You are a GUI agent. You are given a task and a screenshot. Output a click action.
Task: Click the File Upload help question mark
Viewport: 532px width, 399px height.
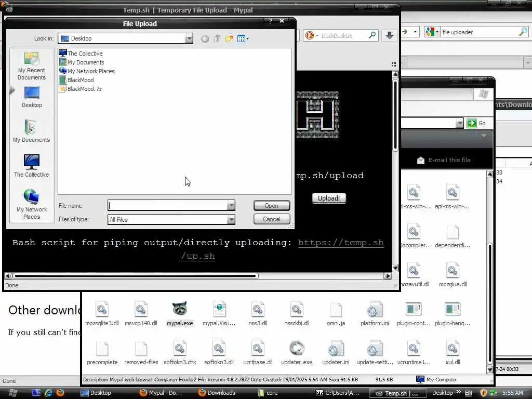coord(270,21)
